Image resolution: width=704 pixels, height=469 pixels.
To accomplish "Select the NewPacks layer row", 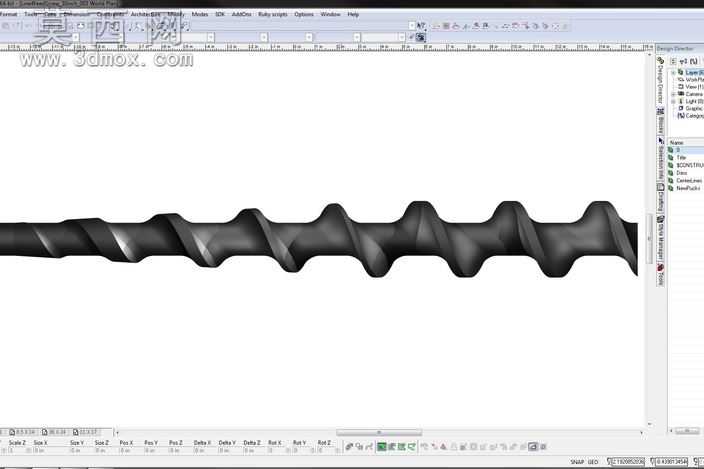I will 686,188.
